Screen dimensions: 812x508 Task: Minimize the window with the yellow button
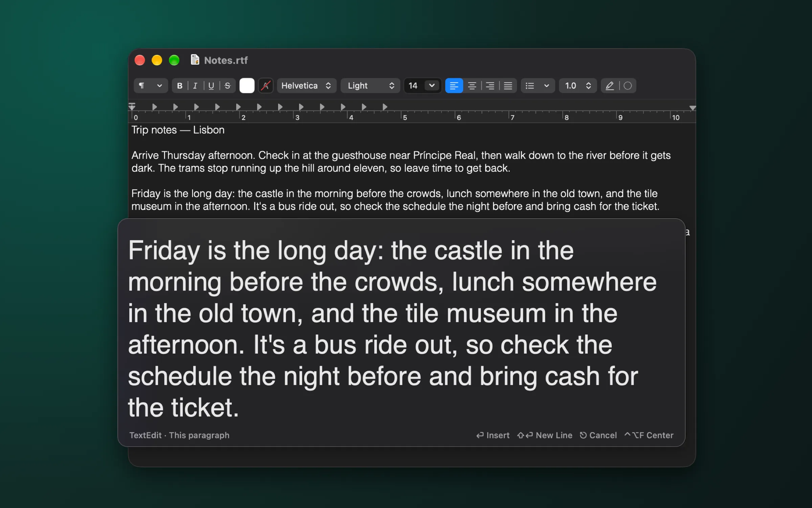click(x=157, y=60)
